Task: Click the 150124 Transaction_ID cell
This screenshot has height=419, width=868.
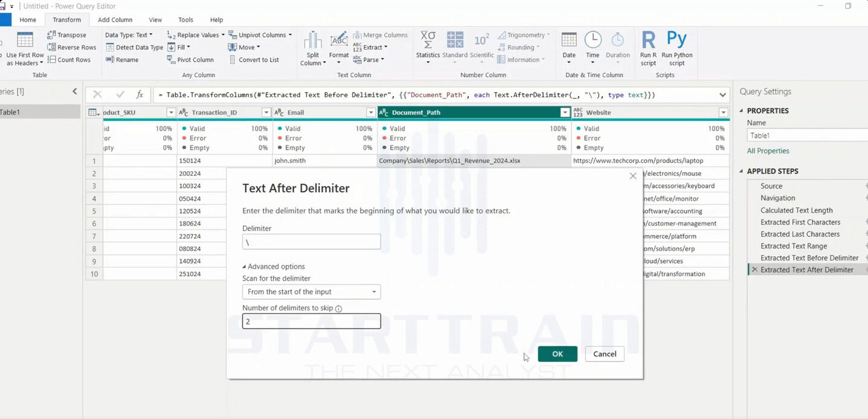Action: pyautogui.click(x=225, y=161)
